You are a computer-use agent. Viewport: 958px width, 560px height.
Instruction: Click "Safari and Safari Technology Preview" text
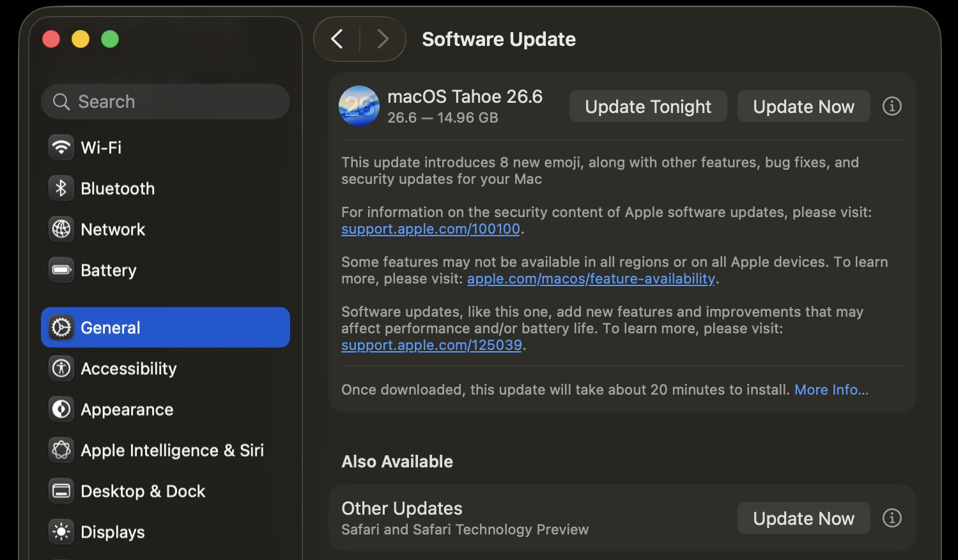pyautogui.click(x=465, y=529)
